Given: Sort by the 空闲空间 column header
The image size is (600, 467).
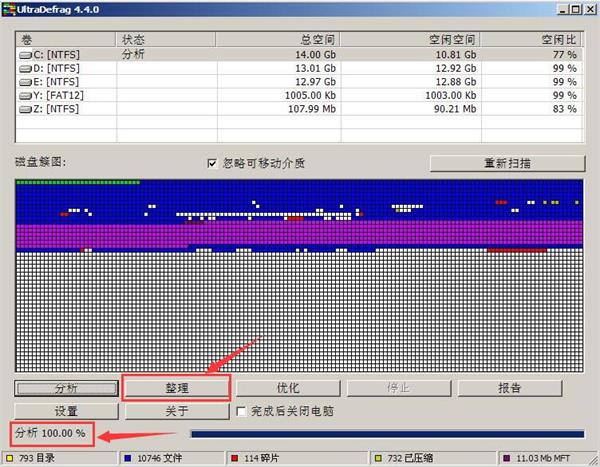Looking at the screenshot, I should (x=410, y=39).
